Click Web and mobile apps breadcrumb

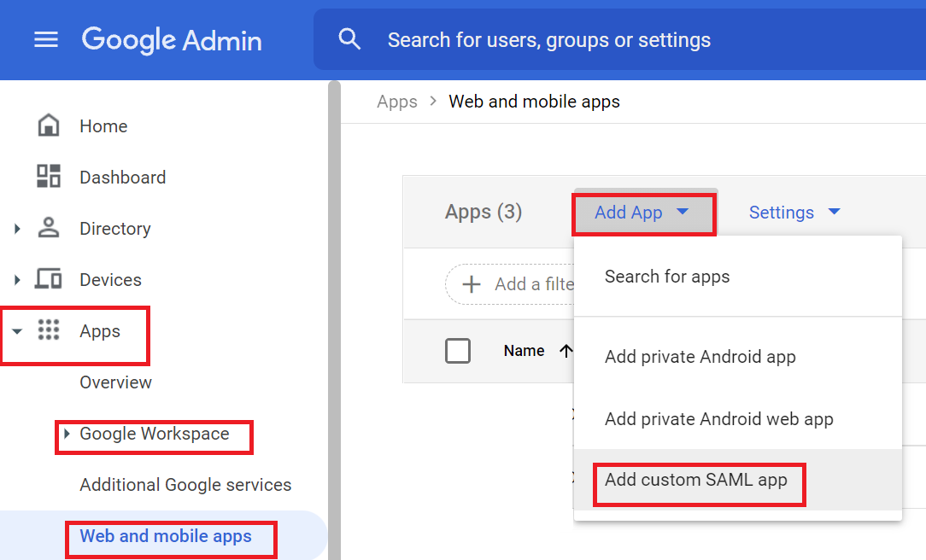[534, 102]
